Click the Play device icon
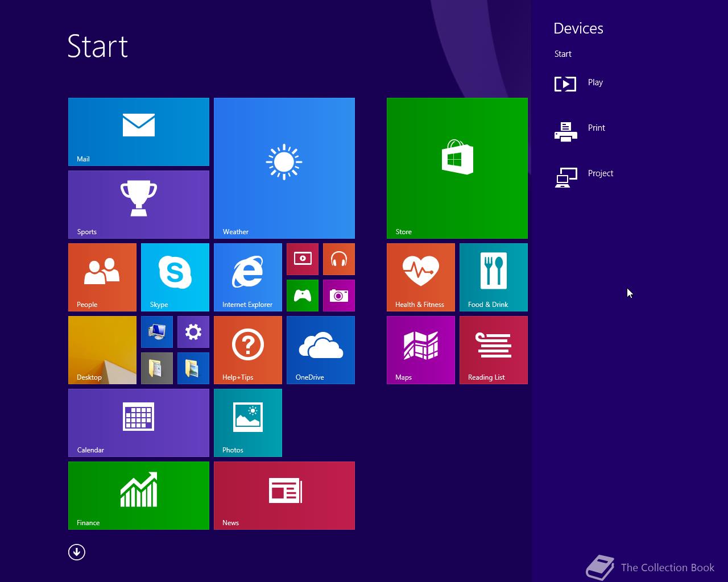This screenshot has height=582, width=728. tap(565, 84)
